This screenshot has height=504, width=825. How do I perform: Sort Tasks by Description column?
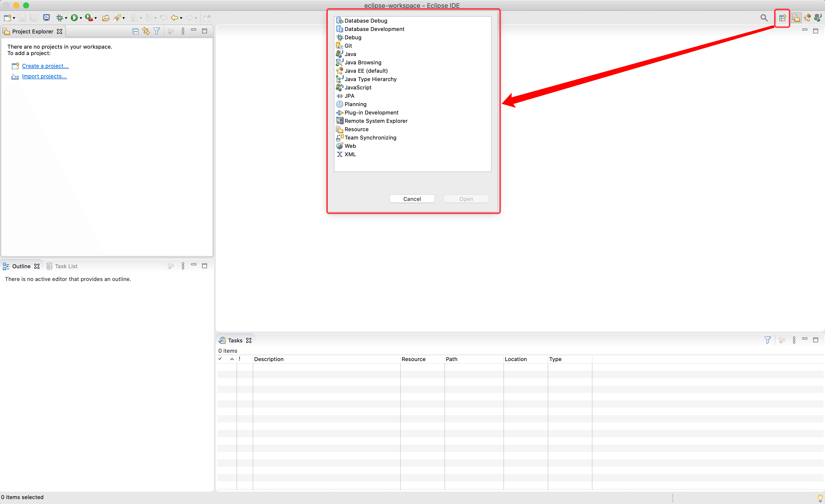tap(326, 359)
